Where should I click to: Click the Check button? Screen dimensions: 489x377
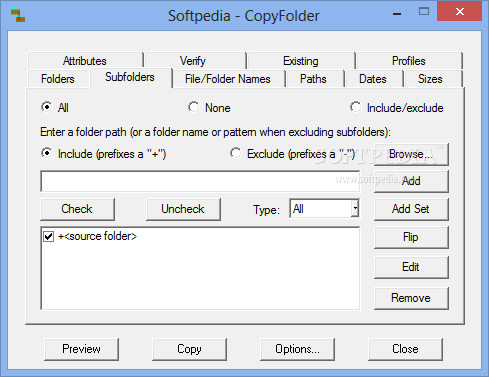[77, 209]
